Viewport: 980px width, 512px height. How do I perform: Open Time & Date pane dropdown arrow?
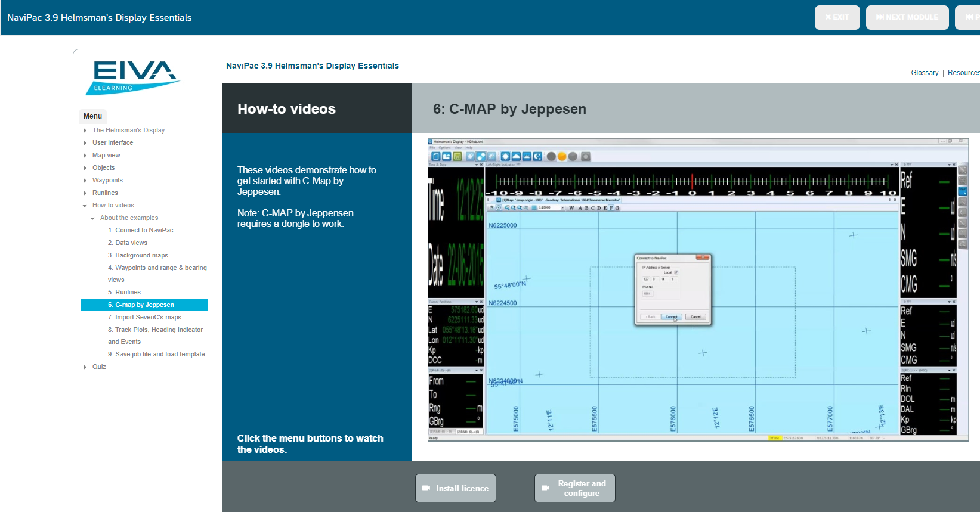(x=476, y=165)
